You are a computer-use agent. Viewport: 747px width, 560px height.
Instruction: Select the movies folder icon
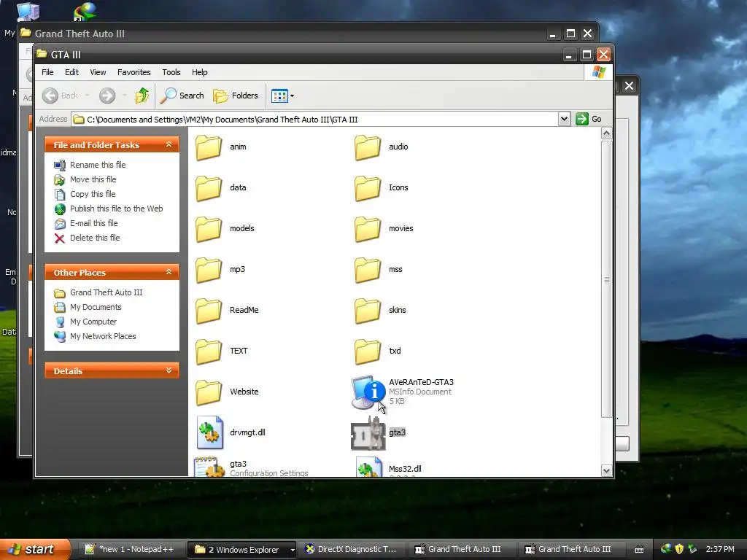(368, 229)
